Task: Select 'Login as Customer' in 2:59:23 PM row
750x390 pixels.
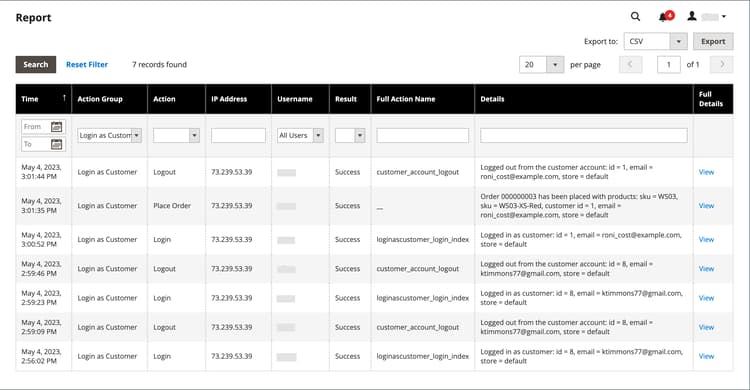Action: (107, 298)
